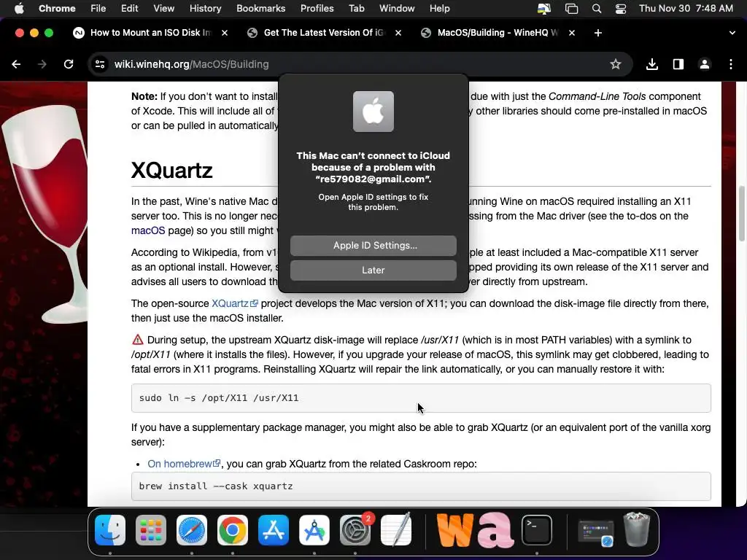Image resolution: width=747 pixels, height=560 pixels.
Task: Open System Settings from the Dock
Action: (355, 530)
